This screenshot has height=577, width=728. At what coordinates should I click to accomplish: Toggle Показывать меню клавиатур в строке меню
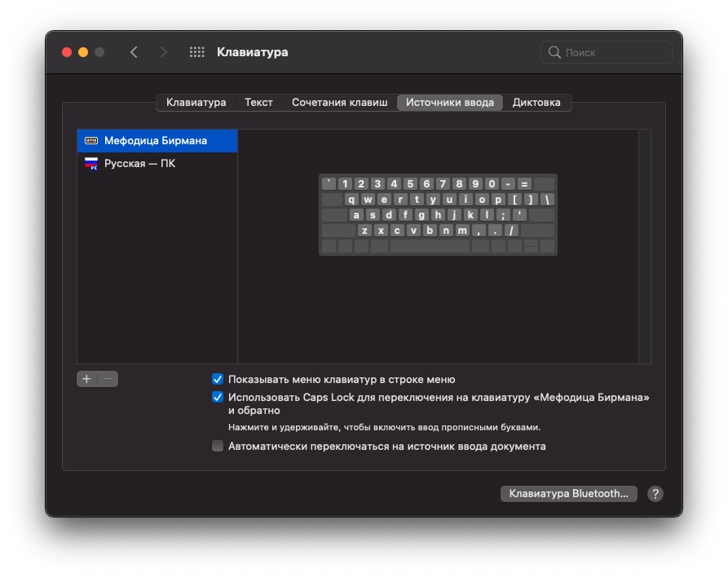click(x=218, y=379)
